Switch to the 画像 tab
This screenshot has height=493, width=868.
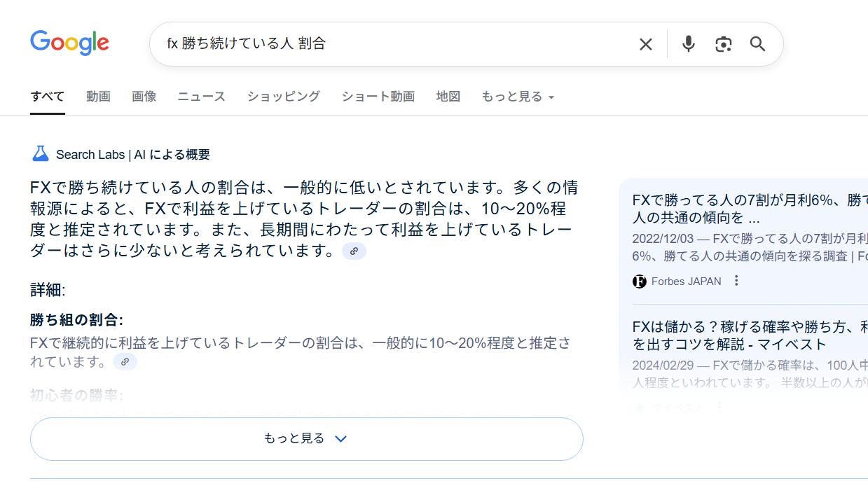144,97
